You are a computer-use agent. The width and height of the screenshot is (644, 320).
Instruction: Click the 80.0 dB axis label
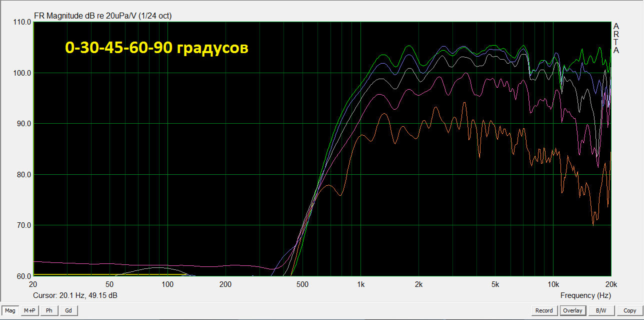[24, 175]
